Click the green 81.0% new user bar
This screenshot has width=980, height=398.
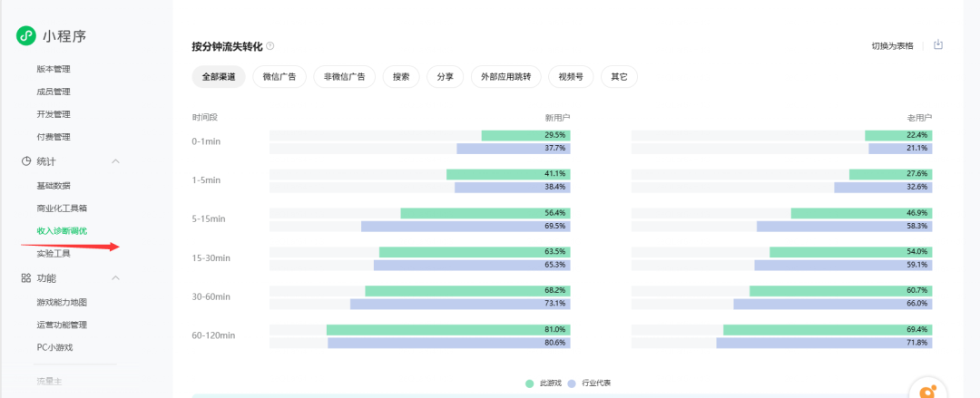point(448,329)
